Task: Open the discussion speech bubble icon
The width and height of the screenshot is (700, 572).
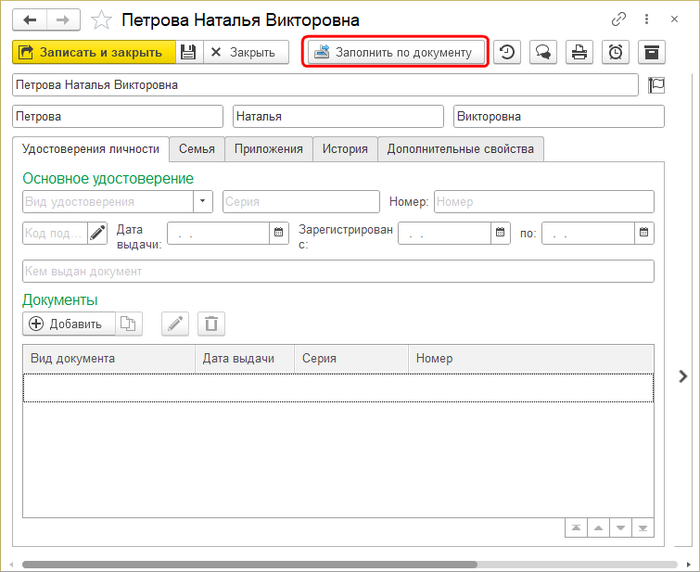Action: 542,52
